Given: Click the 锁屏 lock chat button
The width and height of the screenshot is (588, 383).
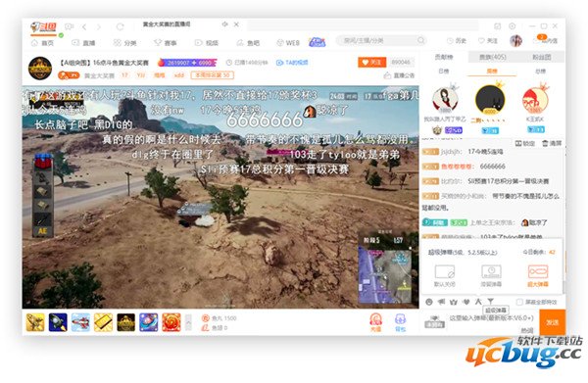Looking at the screenshot, I should tap(525, 143).
